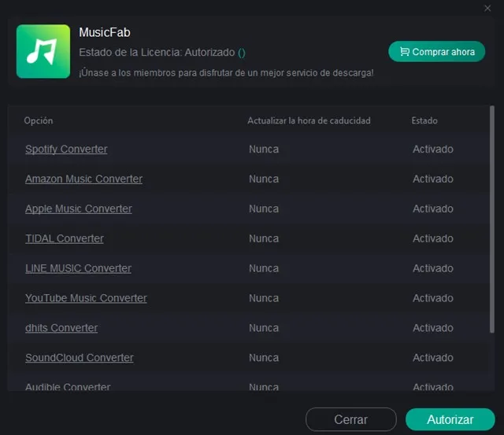Open the Amazon Music Converter link
Viewport: 504px width, 435px height.
coord(83,179)
